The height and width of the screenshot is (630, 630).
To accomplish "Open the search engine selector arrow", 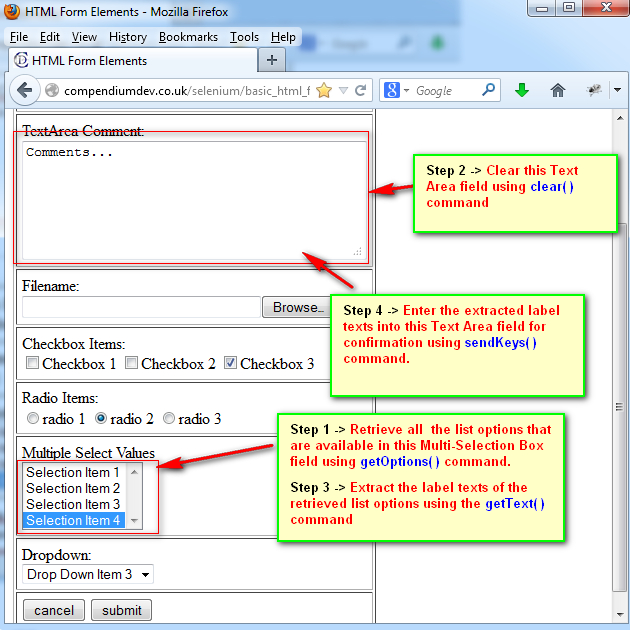I will pyautogui.click(x=406, y=90).
